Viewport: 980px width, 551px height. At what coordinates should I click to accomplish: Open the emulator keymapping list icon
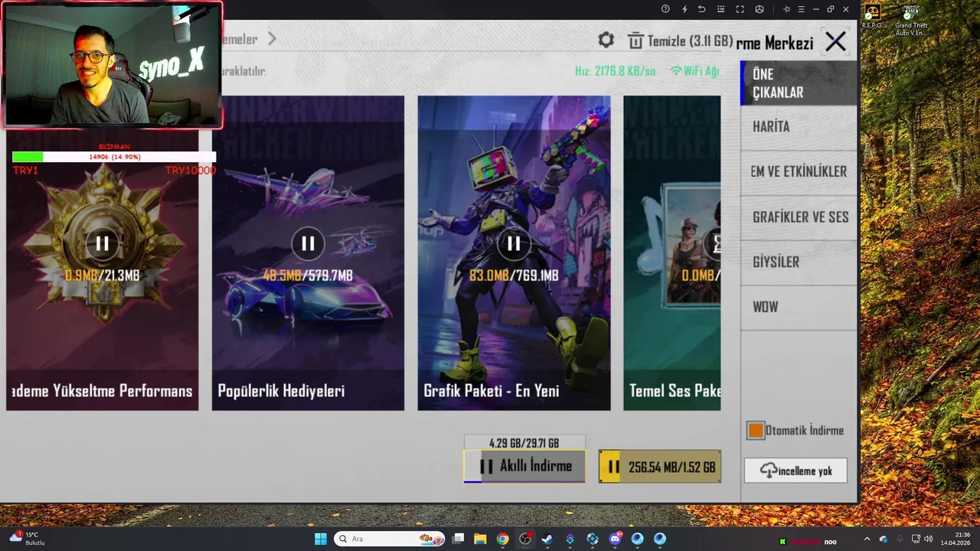pyautogui.click(x=720, y=9)
